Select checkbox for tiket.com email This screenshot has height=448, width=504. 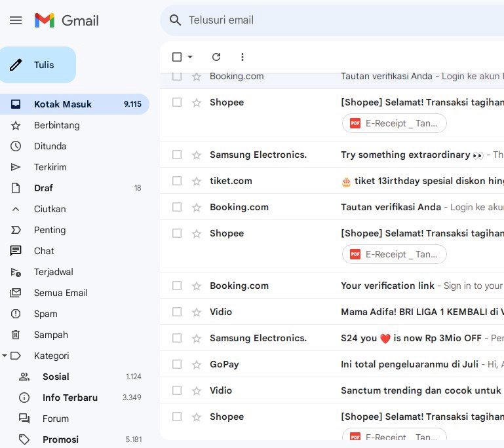[x=177, y=181]
